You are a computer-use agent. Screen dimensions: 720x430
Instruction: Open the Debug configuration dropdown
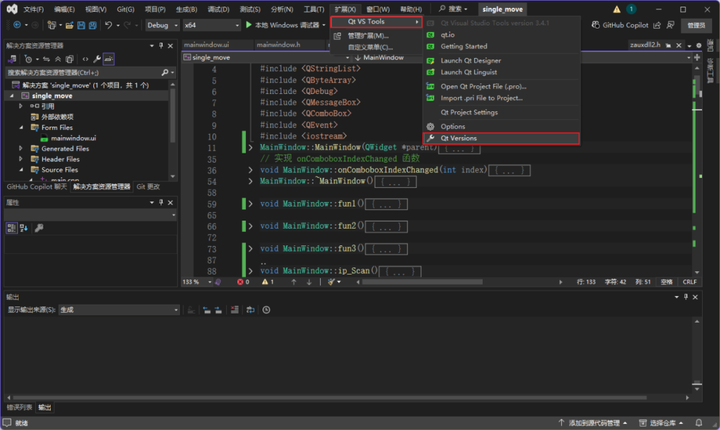tap(162, 25)
